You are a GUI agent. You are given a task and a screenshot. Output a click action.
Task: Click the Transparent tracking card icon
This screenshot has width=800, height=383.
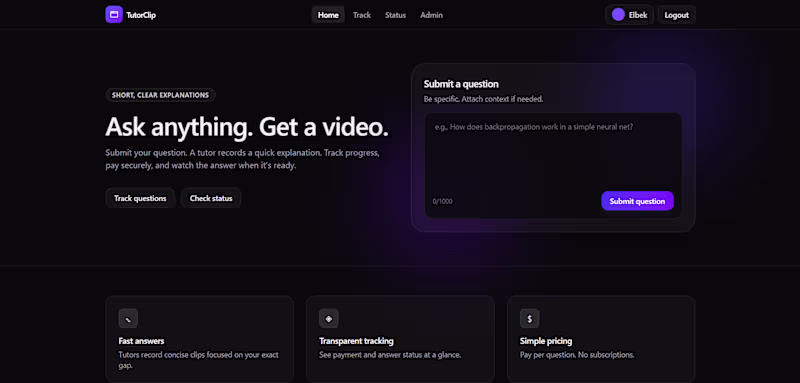[329, 319]
